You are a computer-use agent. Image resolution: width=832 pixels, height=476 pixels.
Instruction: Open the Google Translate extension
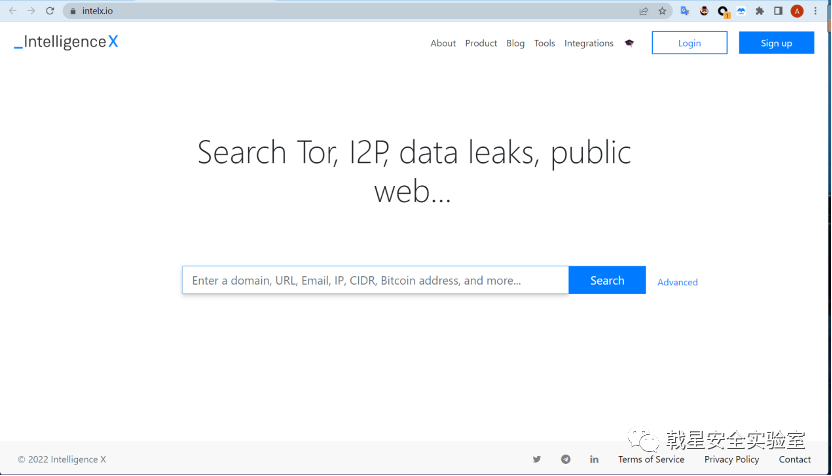coord(685,11)
